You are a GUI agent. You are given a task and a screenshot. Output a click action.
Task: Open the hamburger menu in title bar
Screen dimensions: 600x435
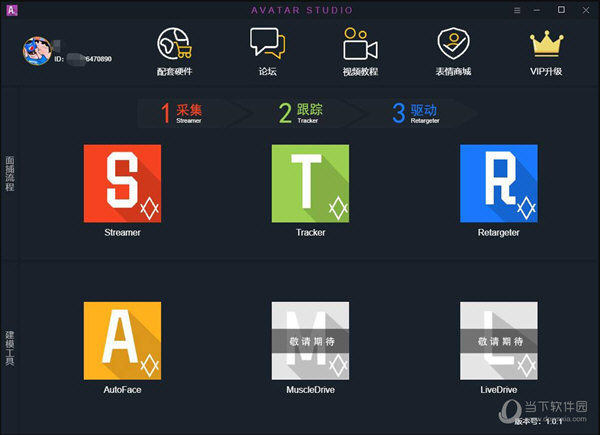pyautogui.click(x=517, y=10)
